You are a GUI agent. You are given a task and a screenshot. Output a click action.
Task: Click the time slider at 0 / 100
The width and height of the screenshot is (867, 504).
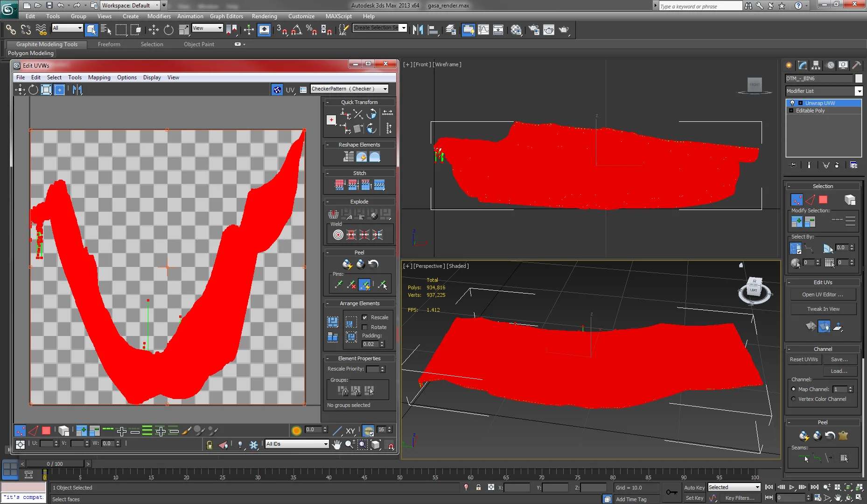tap(55, 463)
